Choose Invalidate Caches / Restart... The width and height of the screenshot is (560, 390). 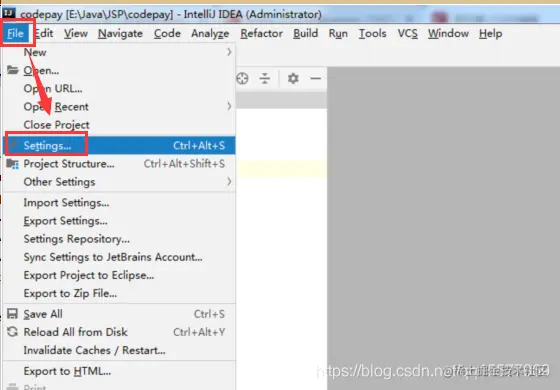(x=119, y=350)
